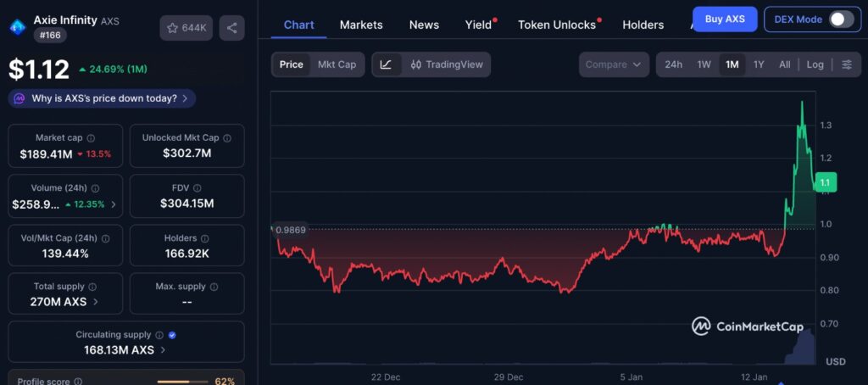Expand Total supply chevron
Viewport: 868px width, 385px height.
[x=96, y=302]
